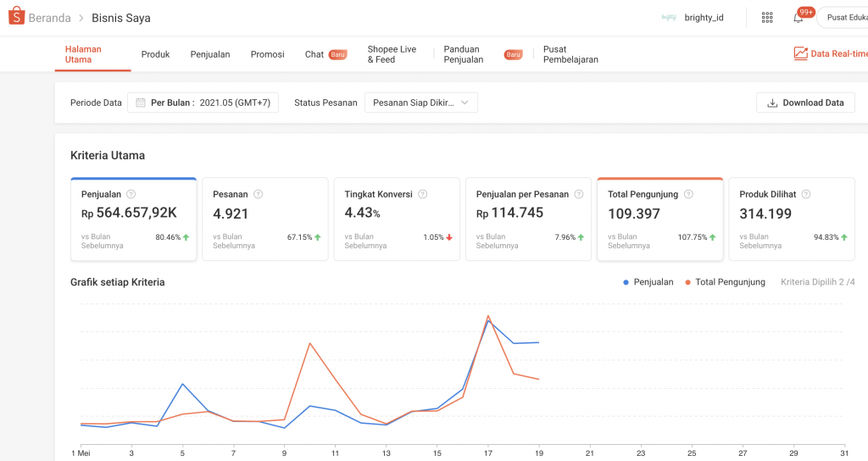Open the apps grid icon
Image resolution: width=868 pixels, height=461 pixels.
point(766,18)
